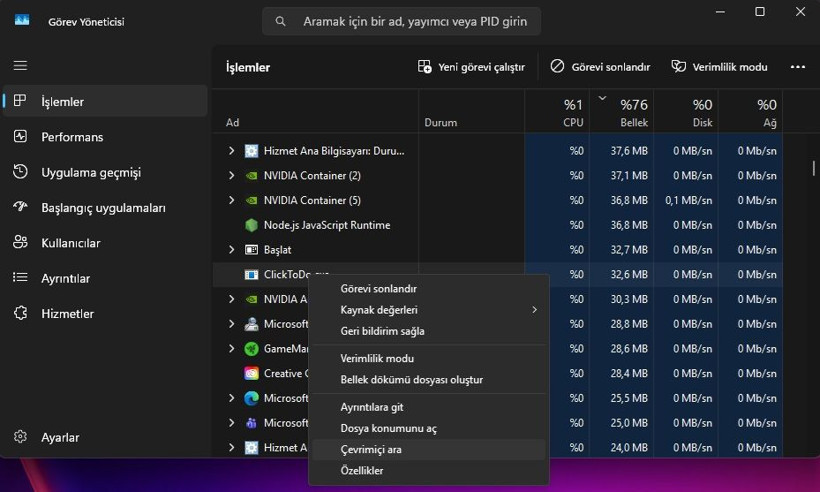Click the Hizmet Ana Bilgisayarı gear icon
Screen dimensions: 820x492
(252, 151)
